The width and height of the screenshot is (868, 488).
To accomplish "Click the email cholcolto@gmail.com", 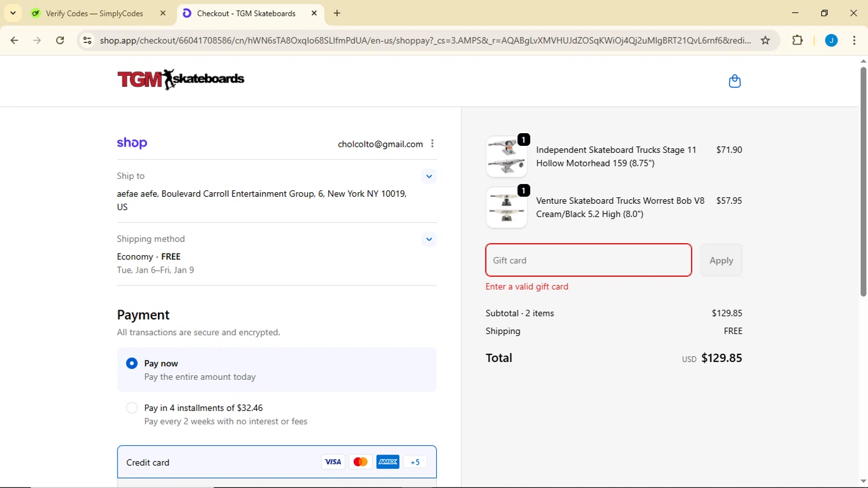I will point(380,144).
